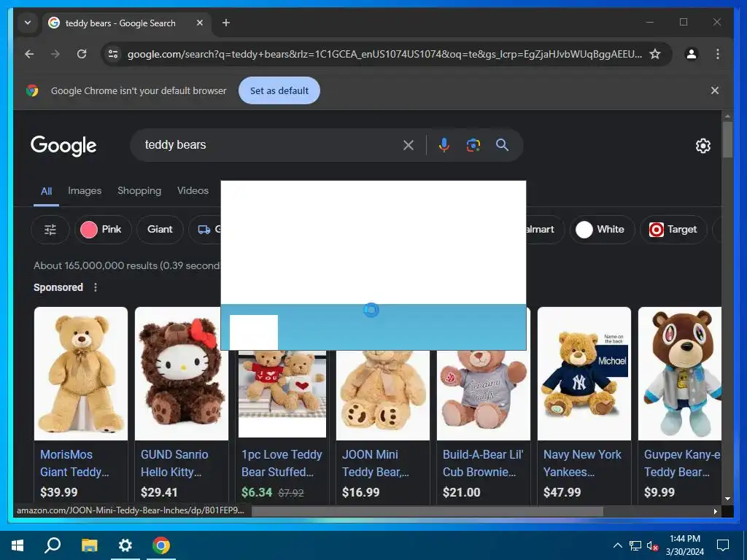Reload the current page
Viewport: 747px width, 560px height.
[82, 54]
